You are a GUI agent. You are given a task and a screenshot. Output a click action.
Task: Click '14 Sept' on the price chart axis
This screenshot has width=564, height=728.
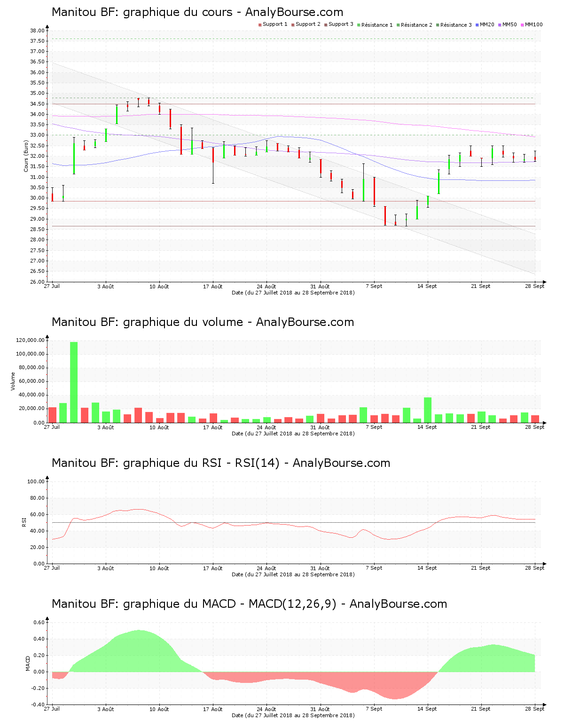pos(427,286)
